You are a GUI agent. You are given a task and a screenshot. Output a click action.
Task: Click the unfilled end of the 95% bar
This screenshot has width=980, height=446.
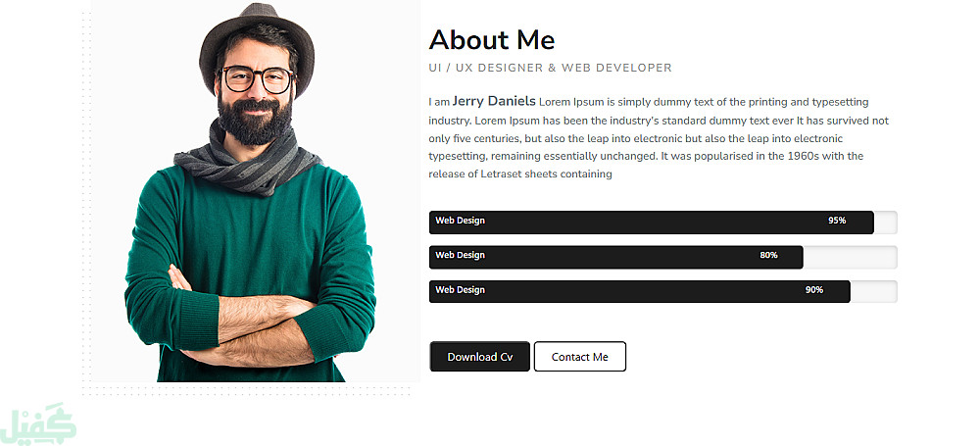[x=886, y=223]
